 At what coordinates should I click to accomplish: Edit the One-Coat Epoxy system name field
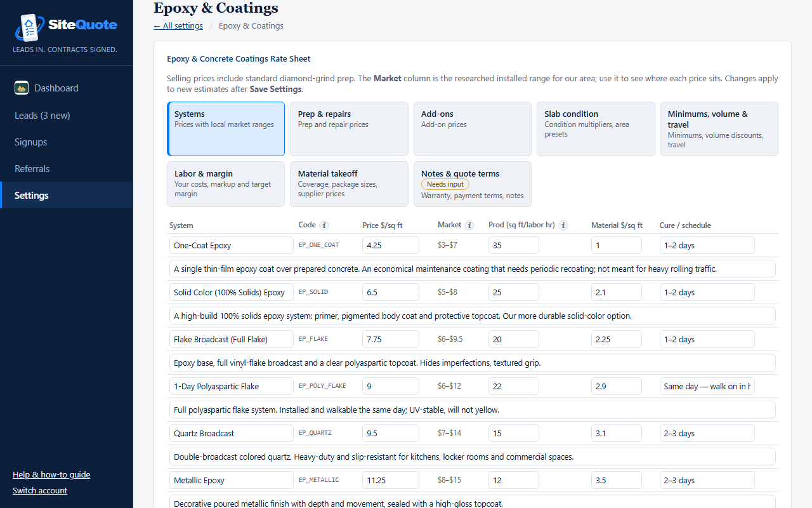pos(232,246)
